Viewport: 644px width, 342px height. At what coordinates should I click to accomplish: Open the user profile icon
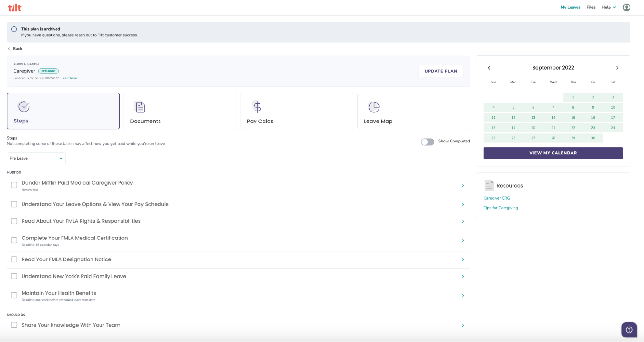click(x=626, y=7)
